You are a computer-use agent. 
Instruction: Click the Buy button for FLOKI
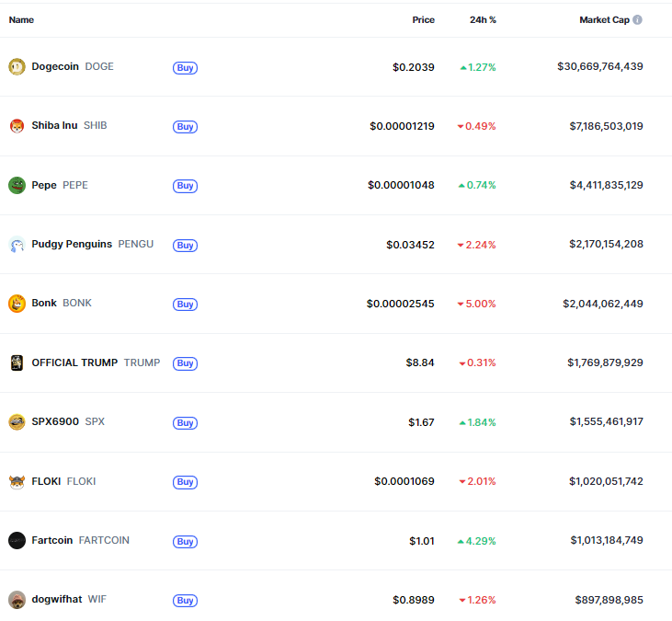click(x=185, y=482)
